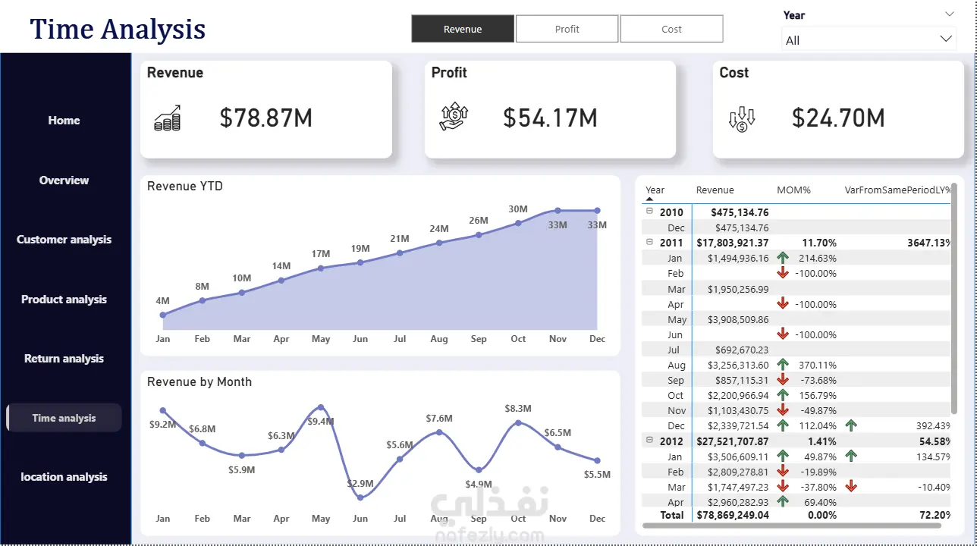Screen dimensions: 980x546
Task: Click the sort arrow under the Year column header
Action: pos(650,199)
